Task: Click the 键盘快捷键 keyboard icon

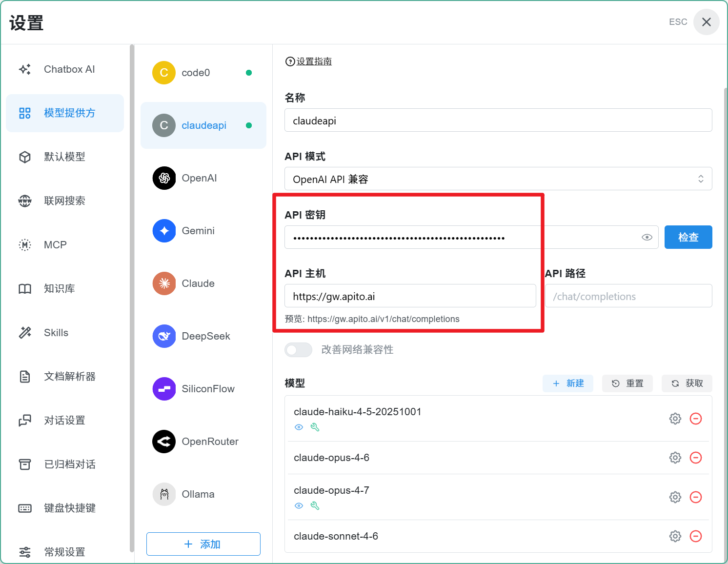Action: point(25,508)
